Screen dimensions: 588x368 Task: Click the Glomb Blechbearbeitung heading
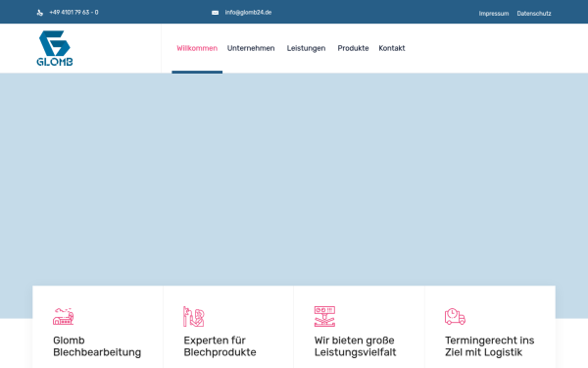click(x=97, y=346)
